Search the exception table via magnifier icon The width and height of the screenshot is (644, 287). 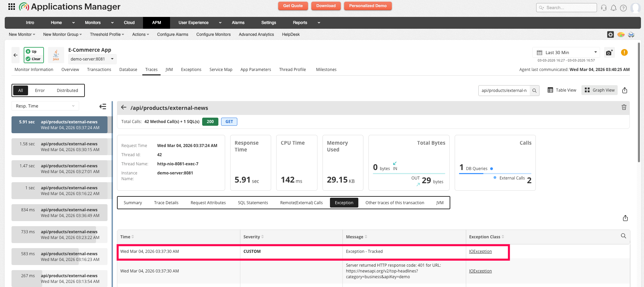[623, 236]
